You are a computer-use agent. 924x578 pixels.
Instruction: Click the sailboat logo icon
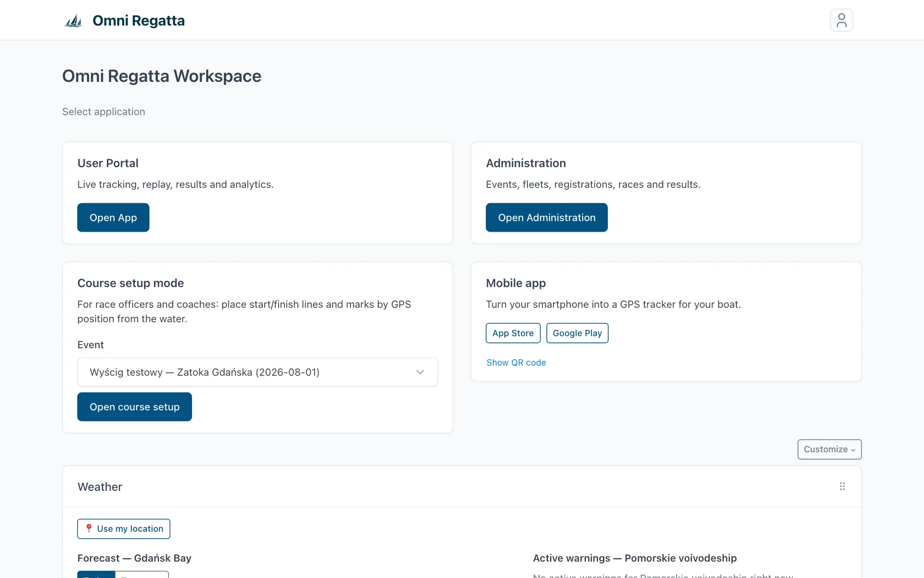coord(74,21)
